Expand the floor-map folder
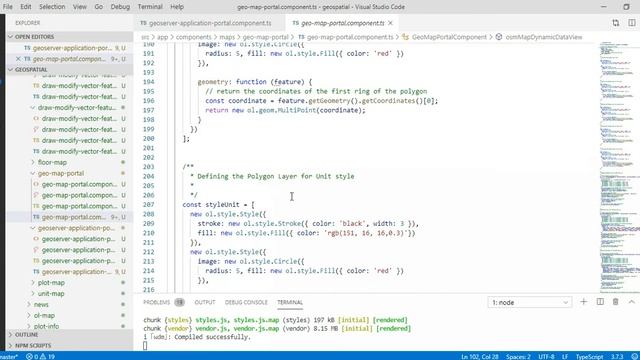The height and width of the screenshot is (360, 640). pyautogui.click(x=52, y=162)
